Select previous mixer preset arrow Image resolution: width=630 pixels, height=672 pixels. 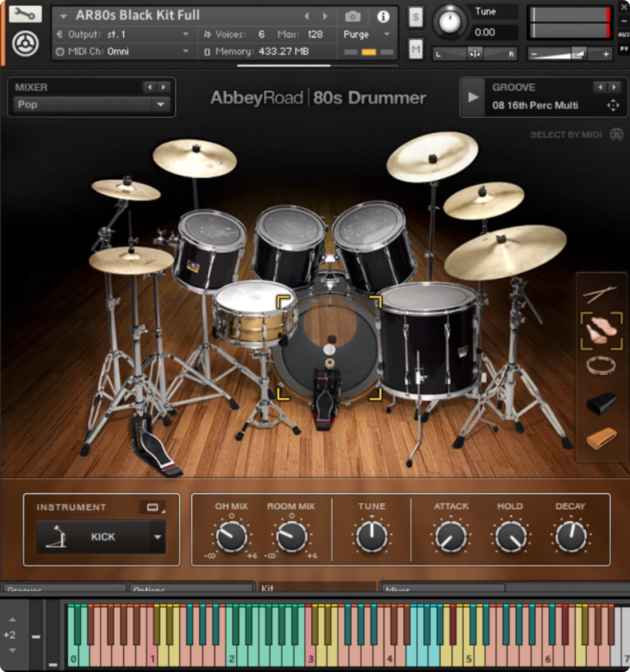[150, 87]
